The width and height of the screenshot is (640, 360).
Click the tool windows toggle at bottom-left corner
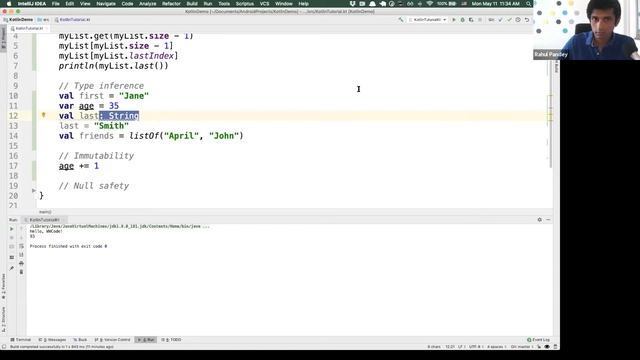click(4, 347)
